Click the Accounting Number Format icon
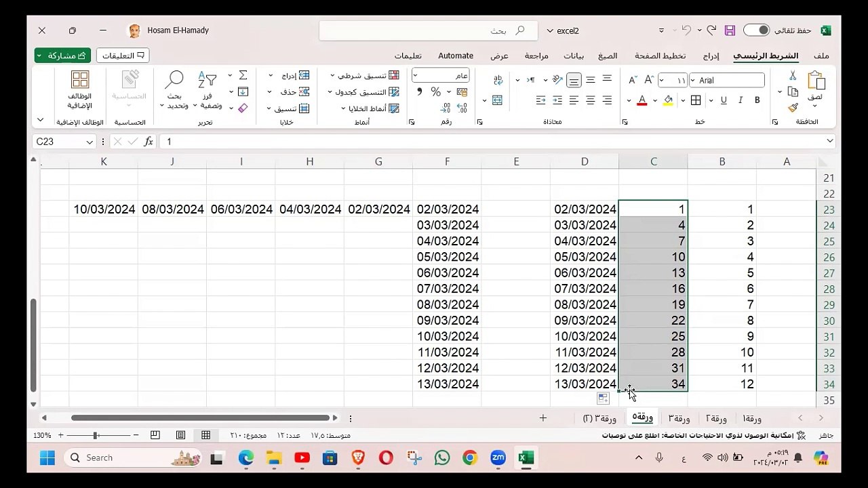The height and width of the screenshot is (488, 868). pyautogui.click(x=462, y=92)
